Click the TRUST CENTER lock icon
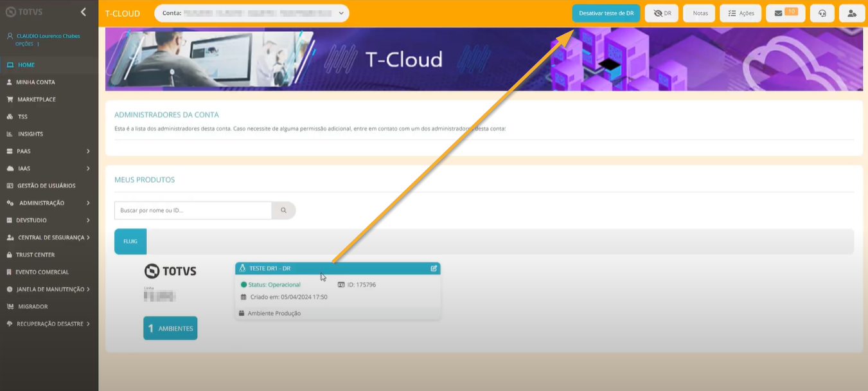This screenshot has height=391, width=868. (10, 255)
